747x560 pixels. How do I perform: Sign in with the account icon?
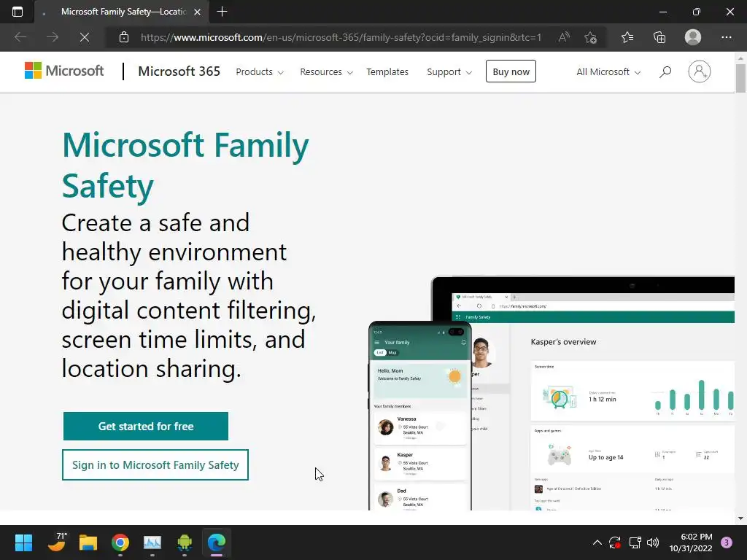(x=700, y=71)
